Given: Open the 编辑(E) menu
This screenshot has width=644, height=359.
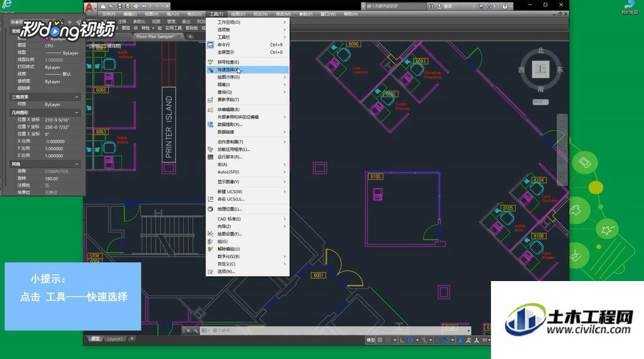Looking at the screenshot, I should 130,14.
